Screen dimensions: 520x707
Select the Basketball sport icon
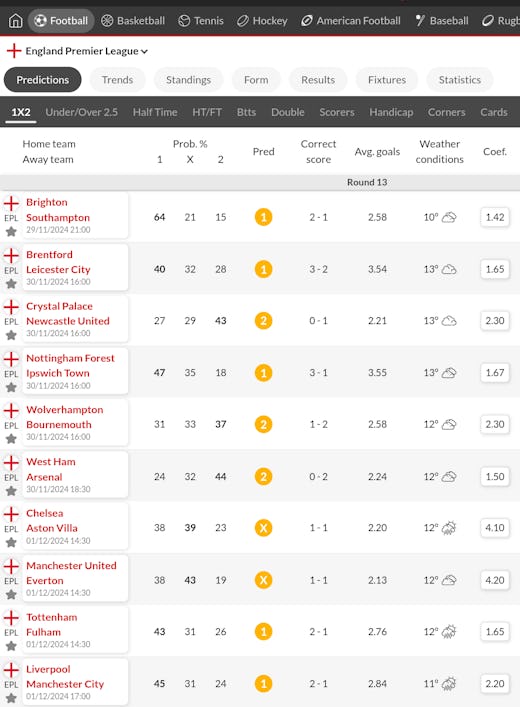[x=107, y=21]
